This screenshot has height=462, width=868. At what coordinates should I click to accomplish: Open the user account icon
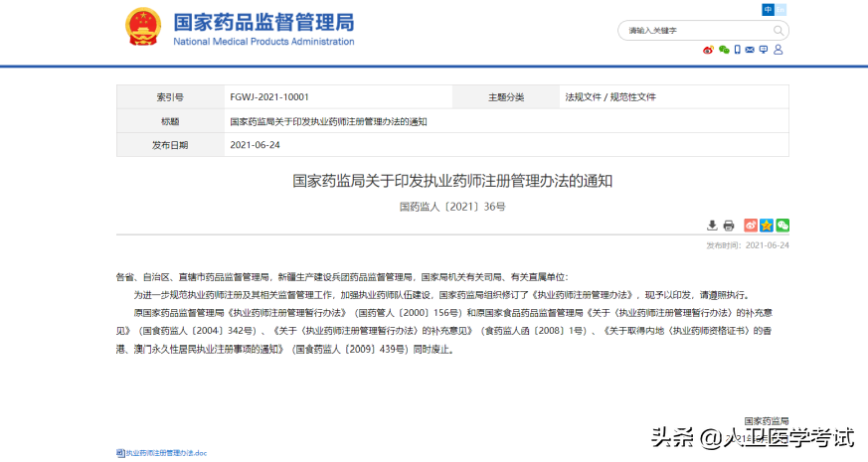point(778,50)
